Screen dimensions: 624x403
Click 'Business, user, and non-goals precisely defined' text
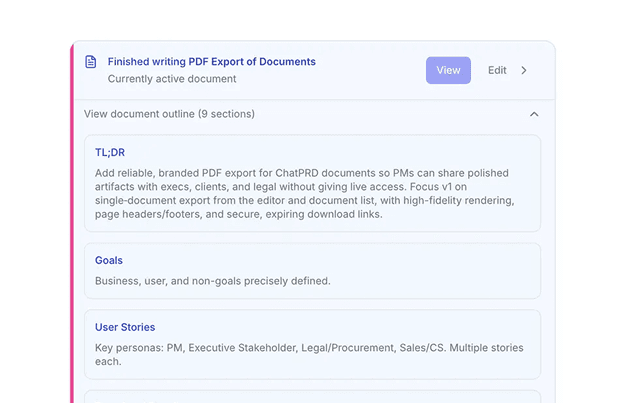tap(212, 281)
